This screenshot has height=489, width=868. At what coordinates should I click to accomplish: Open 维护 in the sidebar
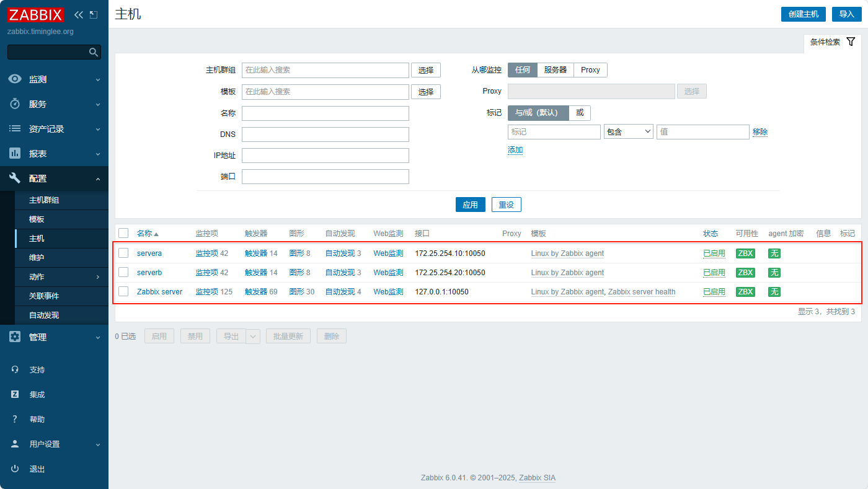61,258
